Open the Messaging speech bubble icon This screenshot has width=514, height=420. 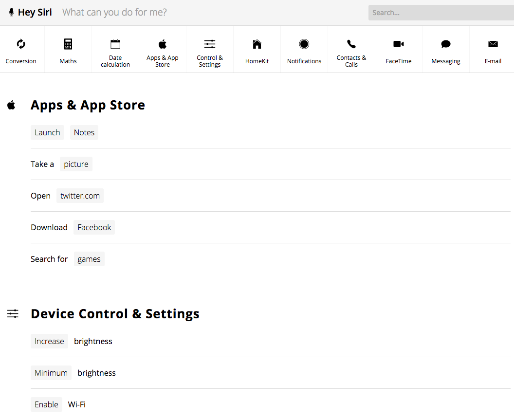[446, 44]
